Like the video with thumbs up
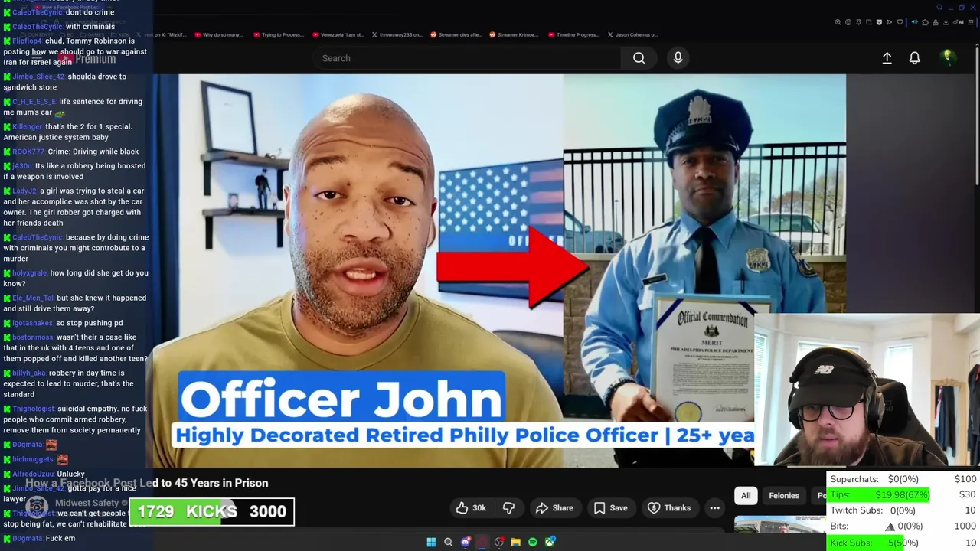Screen dimensions: 980x551 tap(472, 508)
